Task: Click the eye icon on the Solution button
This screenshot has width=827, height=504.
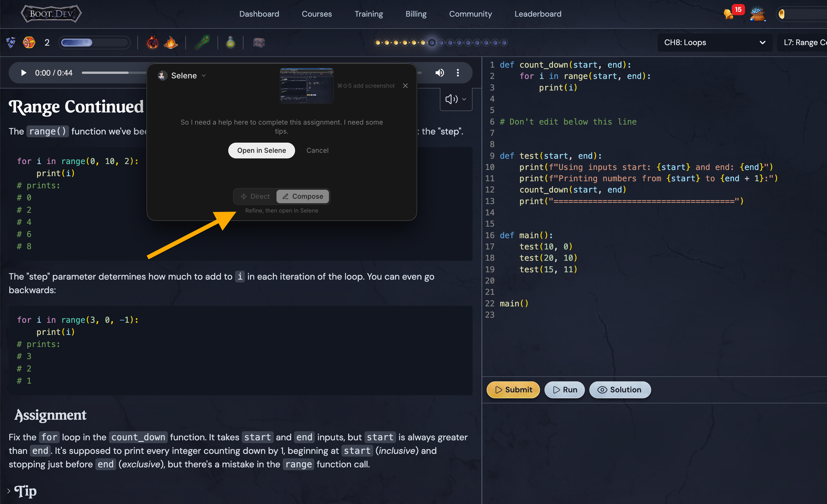Action: pos(602,390)
